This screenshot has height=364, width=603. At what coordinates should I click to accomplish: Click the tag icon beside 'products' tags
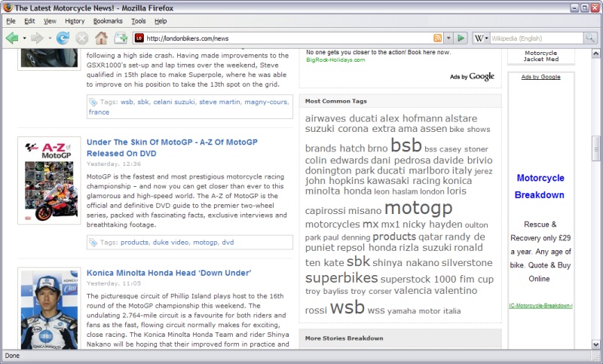pos(93,243)
